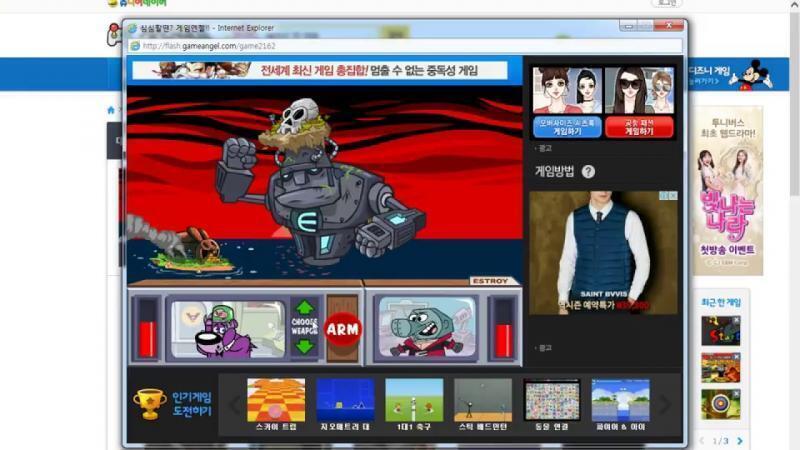Show previous popular games with left arrow

(235, 405)
